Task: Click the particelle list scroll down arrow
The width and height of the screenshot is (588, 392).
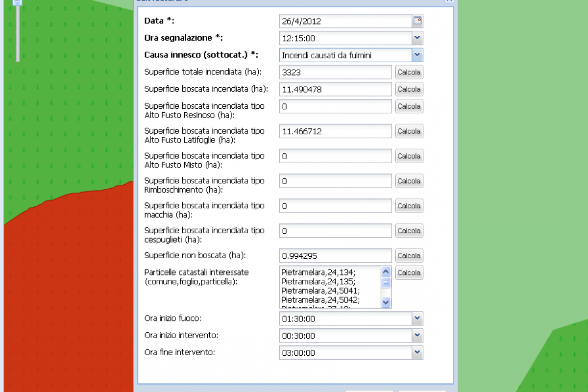Action: click(x=386, y=302)
